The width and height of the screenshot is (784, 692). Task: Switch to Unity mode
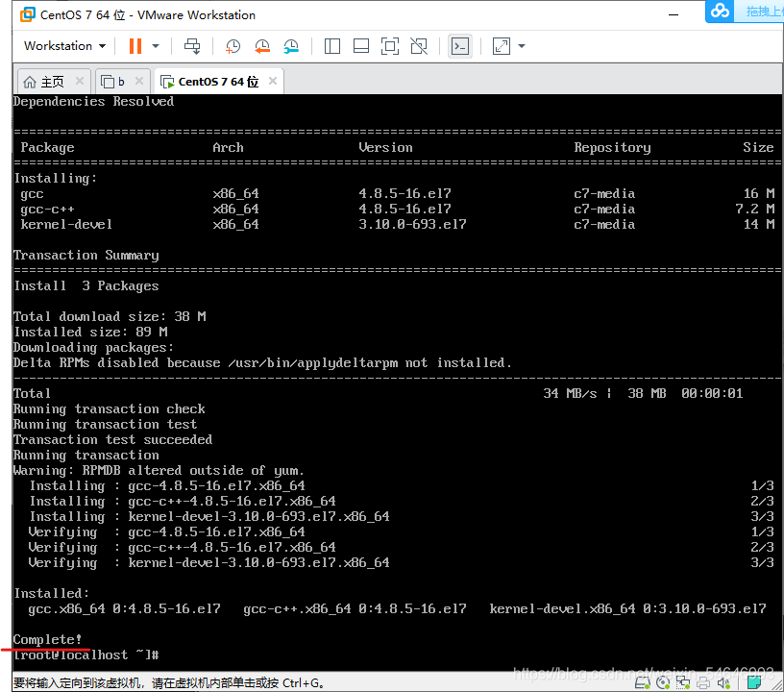[x=419, y=46]
